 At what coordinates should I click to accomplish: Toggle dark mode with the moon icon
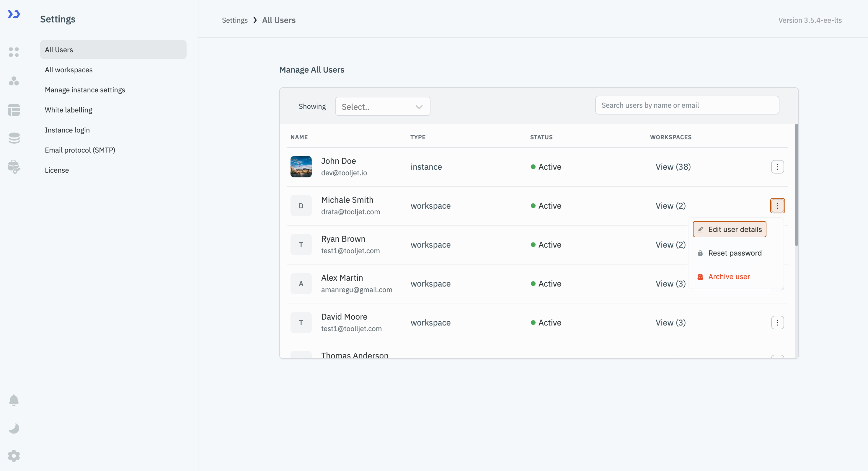[14, 428]
